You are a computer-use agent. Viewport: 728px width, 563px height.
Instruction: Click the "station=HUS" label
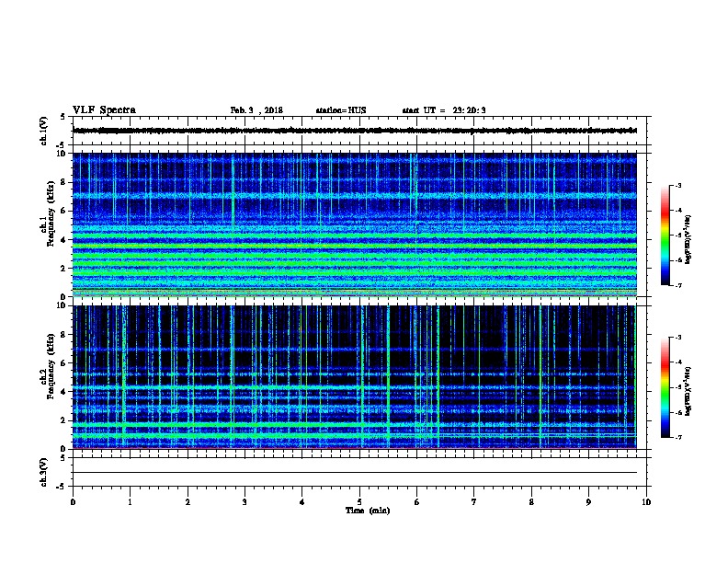tap(341, 110)
